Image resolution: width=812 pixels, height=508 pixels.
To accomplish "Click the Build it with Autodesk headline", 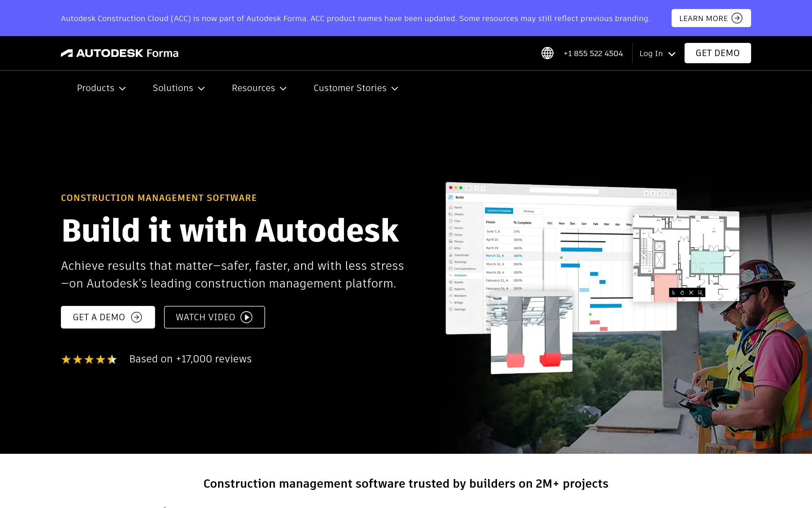I will click(x=230, y=230).
